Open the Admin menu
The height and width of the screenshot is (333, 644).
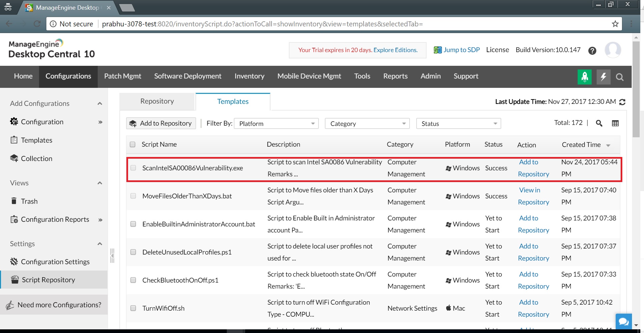coord(431,76)
